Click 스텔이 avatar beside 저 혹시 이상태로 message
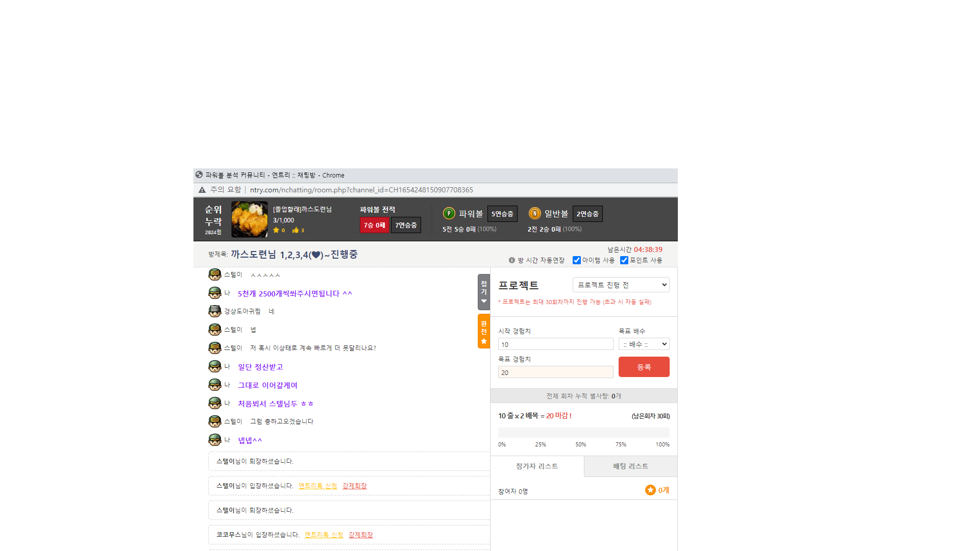This screenshot has height=551, width=980. pyautogui.click(x=215, y=348)
